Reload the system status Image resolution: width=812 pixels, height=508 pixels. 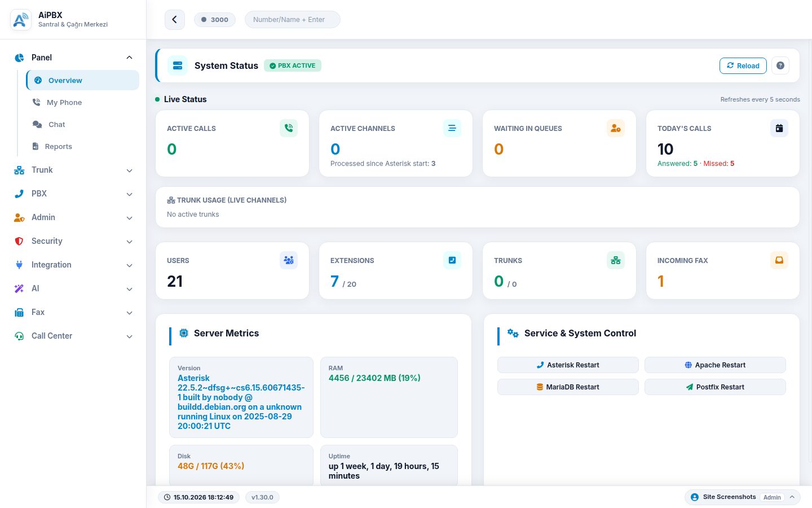click(x=743, y=65)
